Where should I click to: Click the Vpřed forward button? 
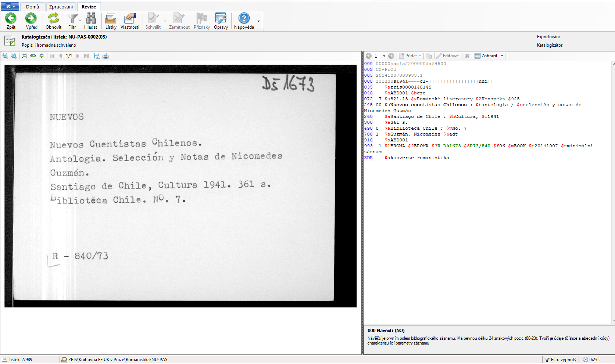coord(31,18)
